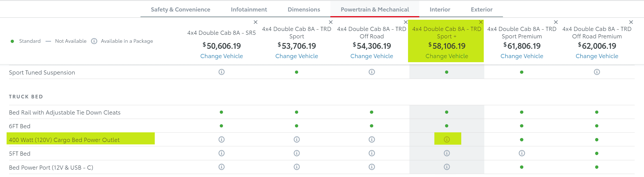This screenshot has width=644, height=177.
Task: Open 400 Watt outlet info for TRD Off Road
Action: (372, 139)
